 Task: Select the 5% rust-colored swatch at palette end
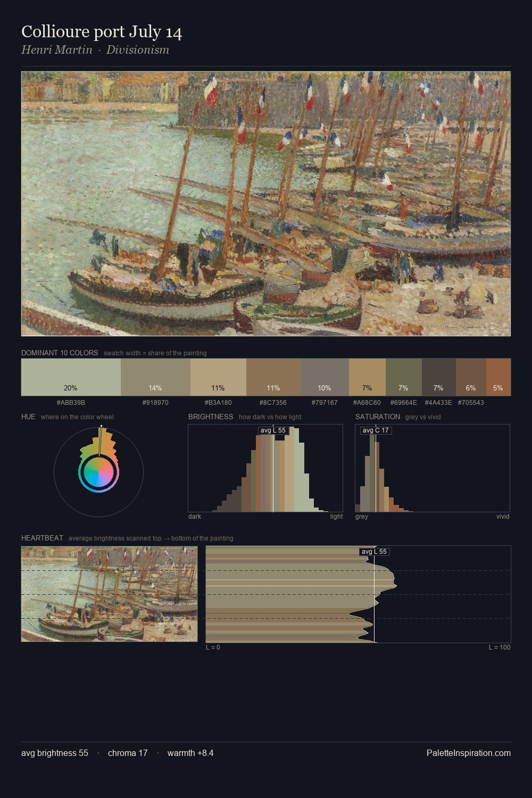(498, 377)
